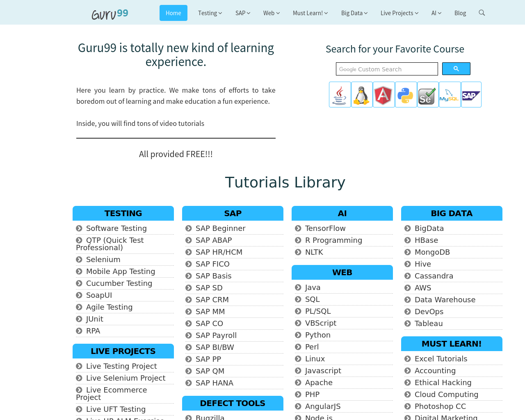This screenshot has width=525, height=420.
Task: Open the AngularJS tutorial link
Action: [x=323, y=406]
